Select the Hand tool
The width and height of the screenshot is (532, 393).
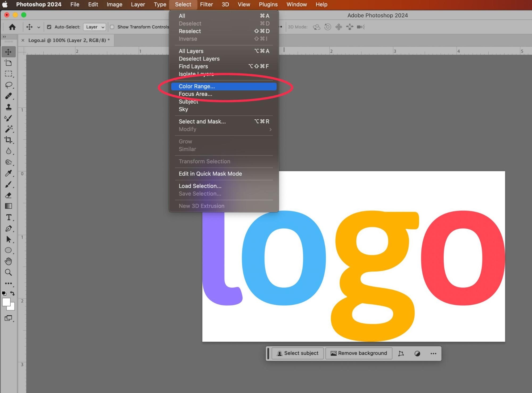click(8, 261)
